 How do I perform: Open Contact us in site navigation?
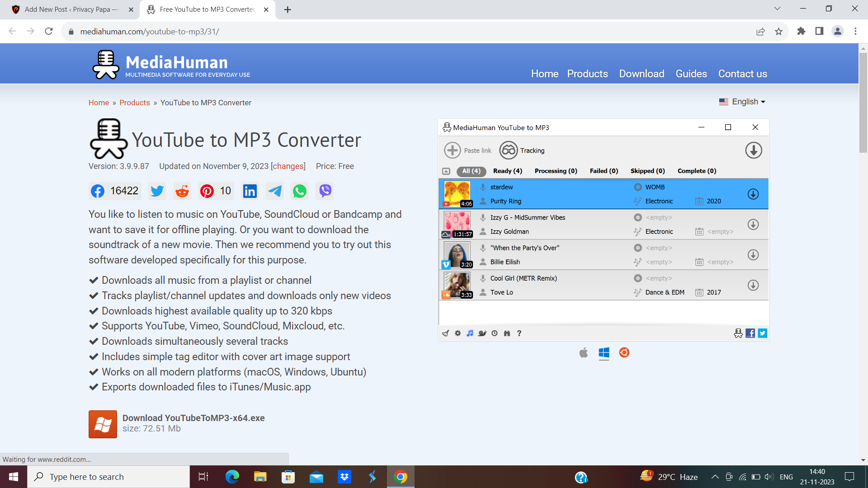(x=742, y=74)
